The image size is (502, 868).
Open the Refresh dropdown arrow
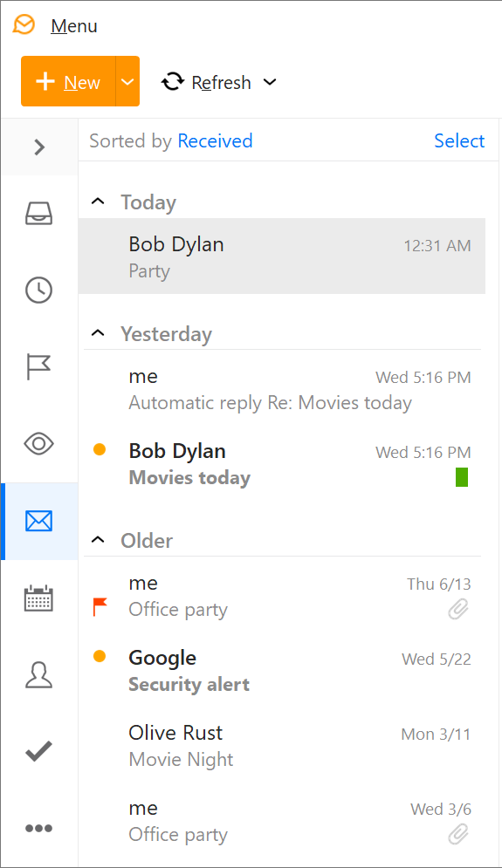[270, 83]
